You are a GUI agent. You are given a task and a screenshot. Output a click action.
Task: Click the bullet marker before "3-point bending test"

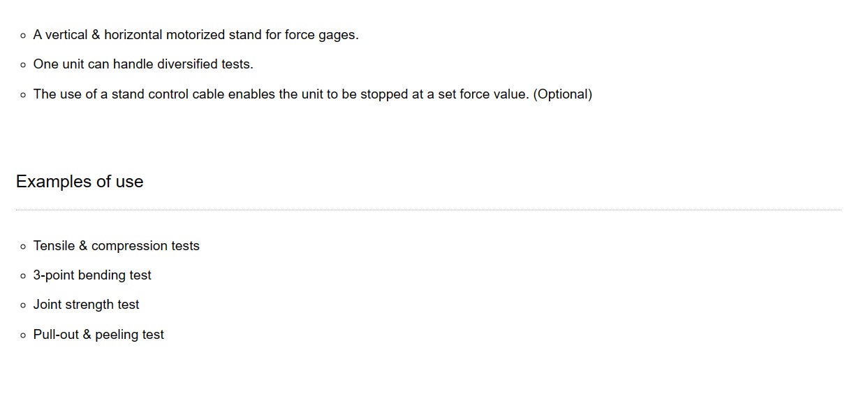point(24,276)
